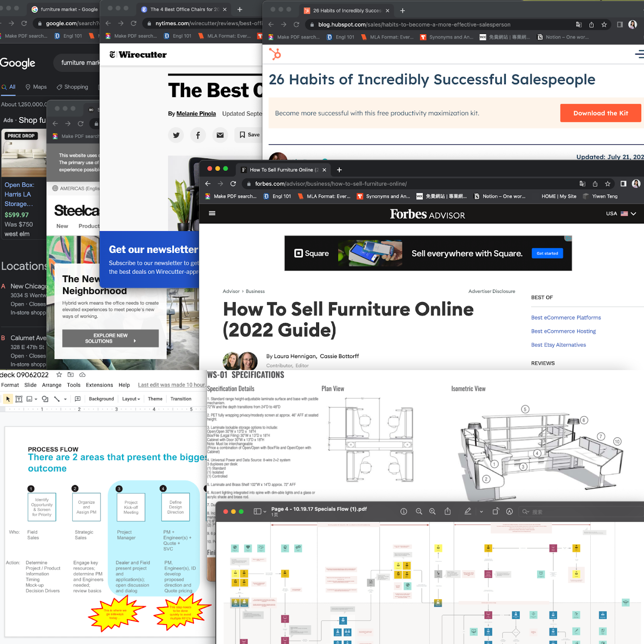Open Notion bookmark in the Forbes window
Screen dimensions: 644x644
pos(500,196)
